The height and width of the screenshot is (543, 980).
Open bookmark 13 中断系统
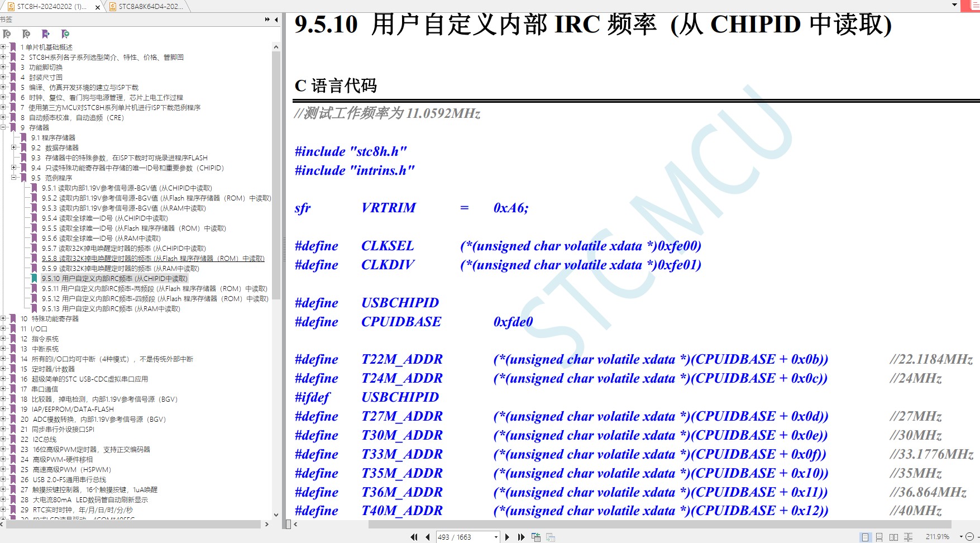pyautogui.click(x=40, y=349)
